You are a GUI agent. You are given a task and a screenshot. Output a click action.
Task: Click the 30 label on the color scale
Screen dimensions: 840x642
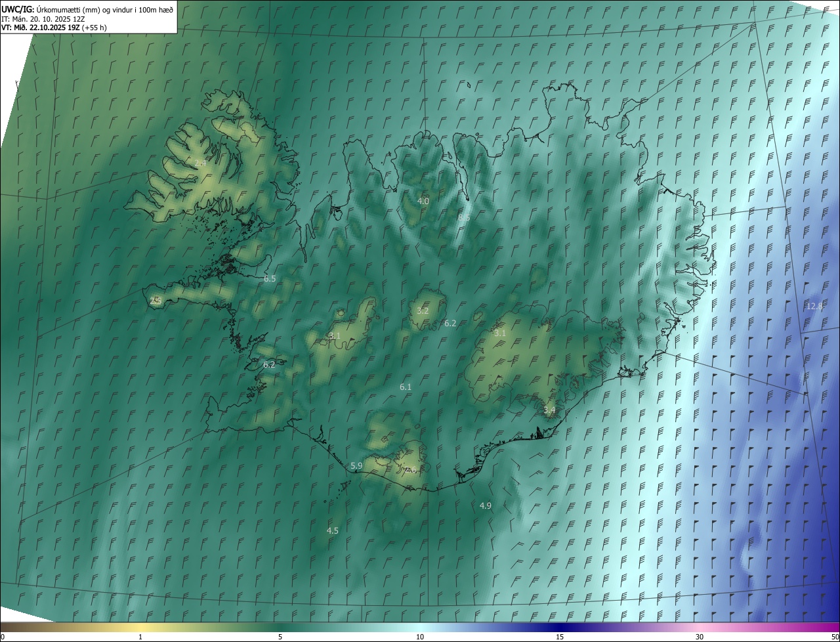click(700, 637)
